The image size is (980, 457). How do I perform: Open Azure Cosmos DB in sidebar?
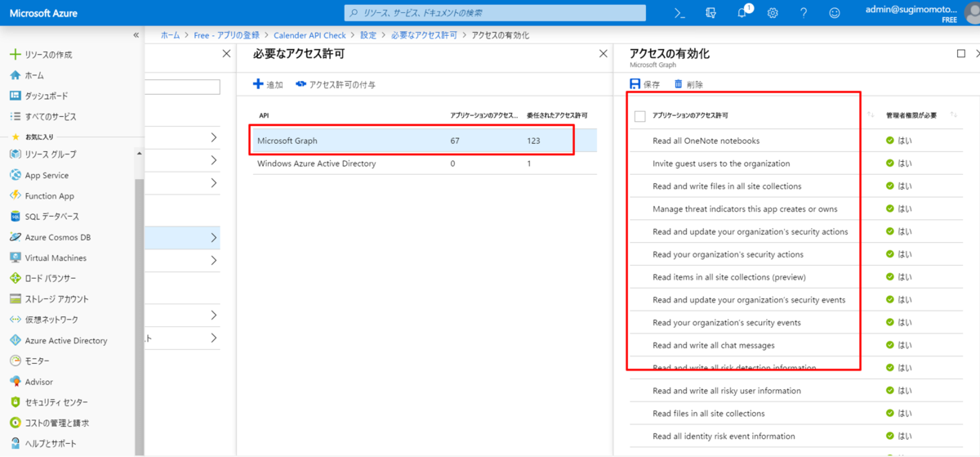point(50,237)
